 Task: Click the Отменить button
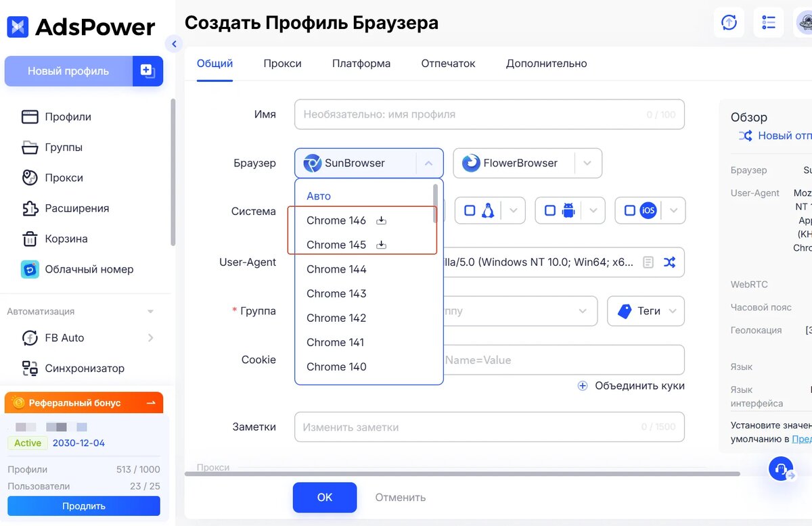point(401,498)
